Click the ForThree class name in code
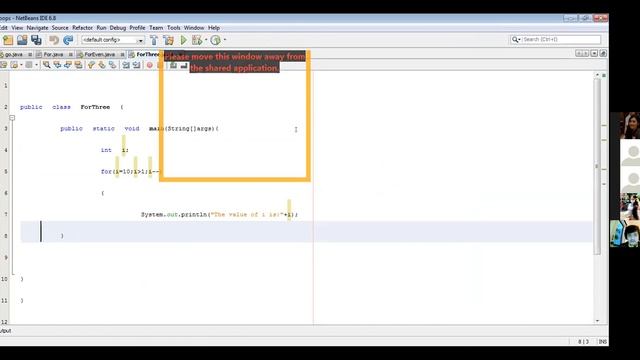640x360 pixels. 95,107
